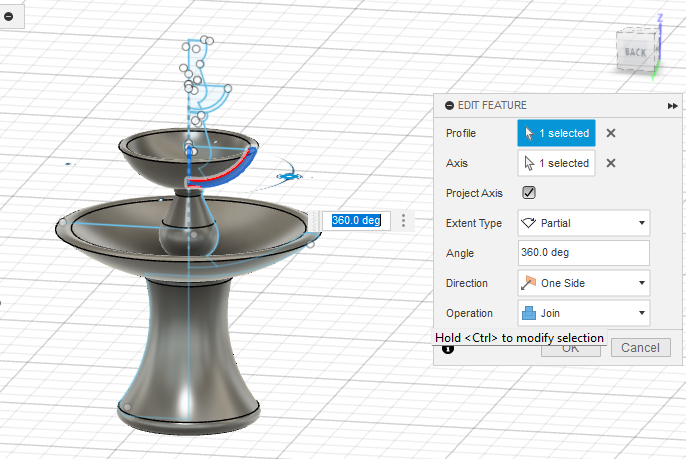Clear the Profile selection with the X

click(x=611, y=133)
